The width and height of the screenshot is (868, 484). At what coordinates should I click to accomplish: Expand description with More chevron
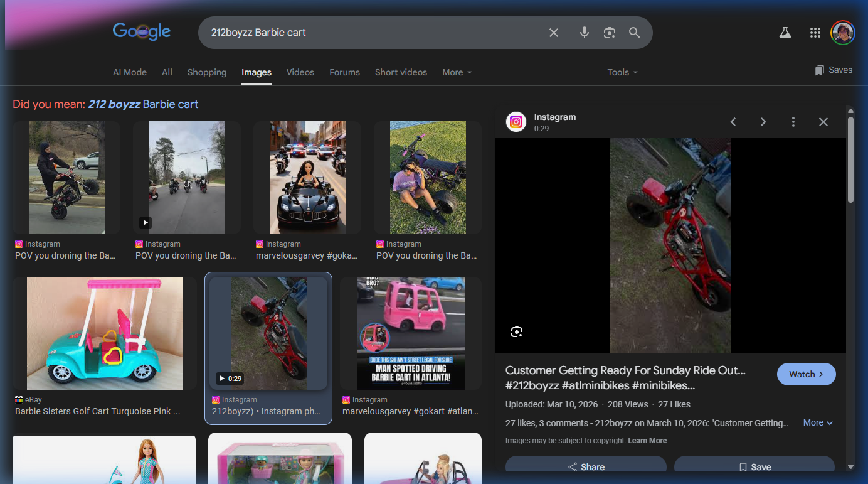click(x=818, y=423)
